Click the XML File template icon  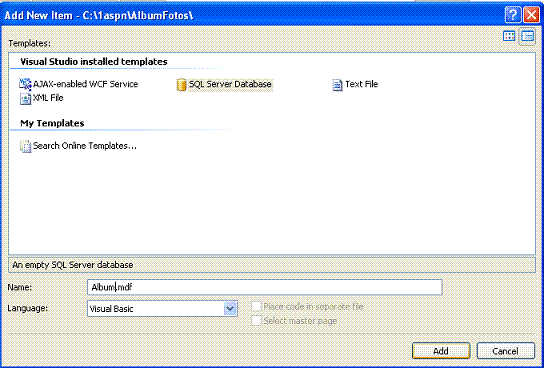click(x=25, y=99)
